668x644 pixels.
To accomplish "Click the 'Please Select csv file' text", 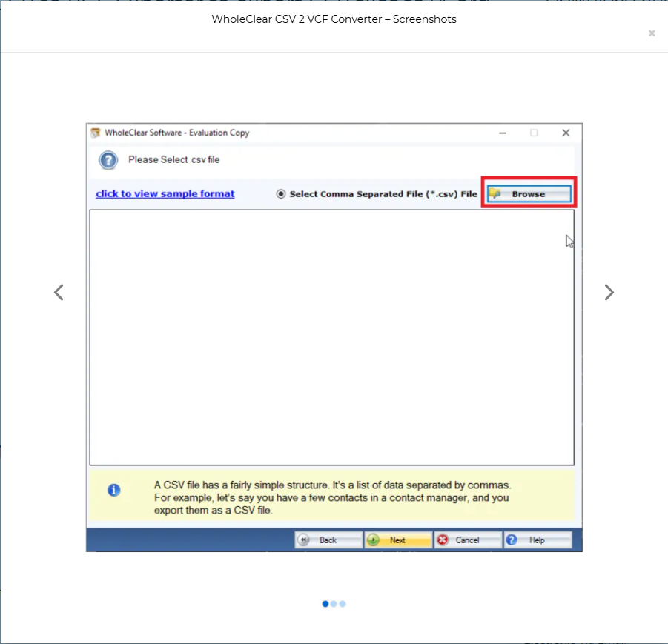I will click(174, 160).
